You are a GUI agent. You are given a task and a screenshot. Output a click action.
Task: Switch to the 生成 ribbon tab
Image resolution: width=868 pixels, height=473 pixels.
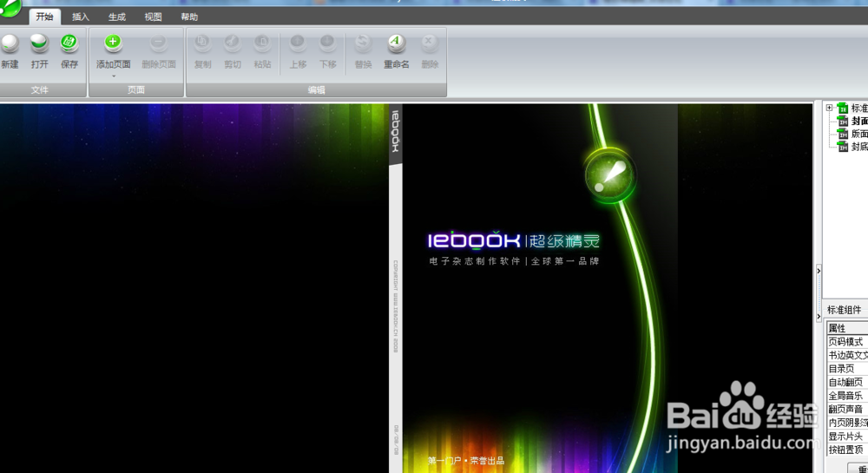(117, 17)
